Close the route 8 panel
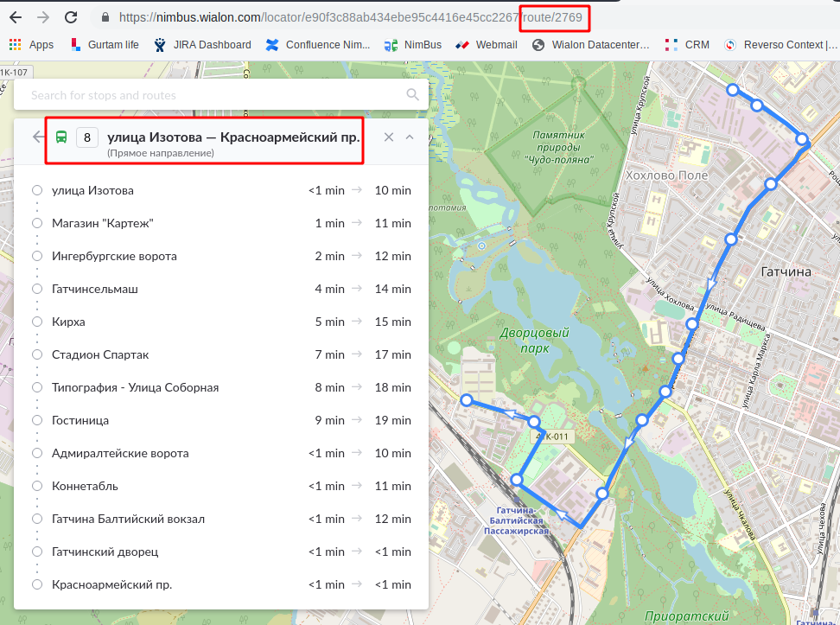Screen dimensions: 840x625 click(x=389, y=137)
